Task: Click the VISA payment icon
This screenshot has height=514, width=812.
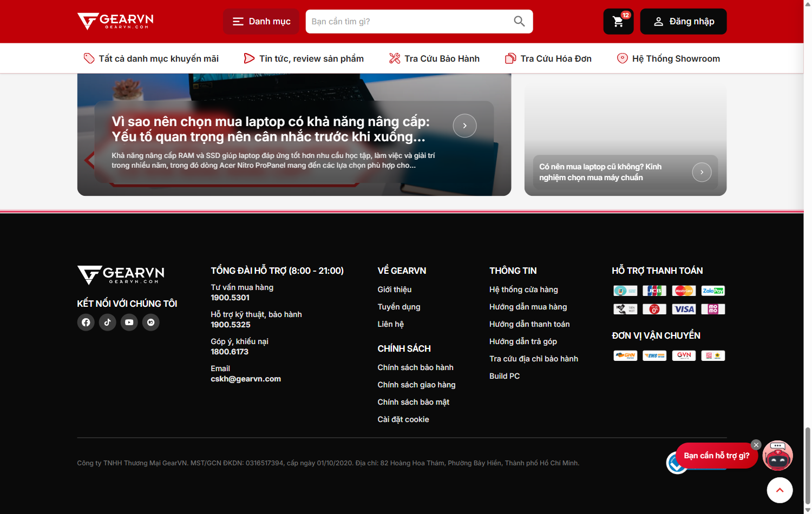Action: tap(684, 309)
